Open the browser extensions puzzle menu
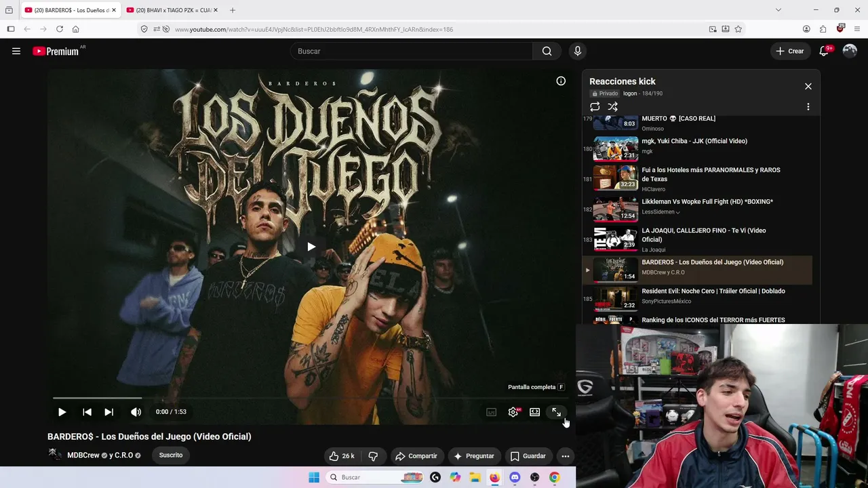Screen dimensions: 868x488 coord(823,29)
